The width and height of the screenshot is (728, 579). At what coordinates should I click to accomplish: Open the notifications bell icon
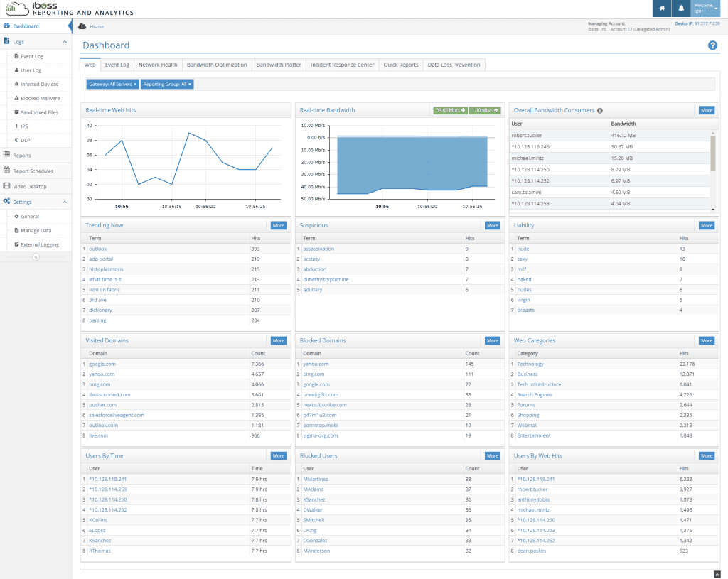pyautogui.click(x=681, y=9)
